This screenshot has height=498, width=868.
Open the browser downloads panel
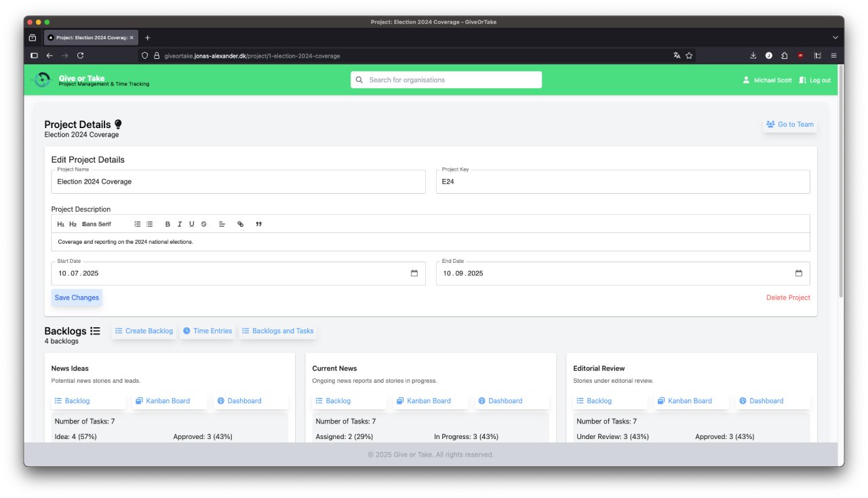point(753,56)
